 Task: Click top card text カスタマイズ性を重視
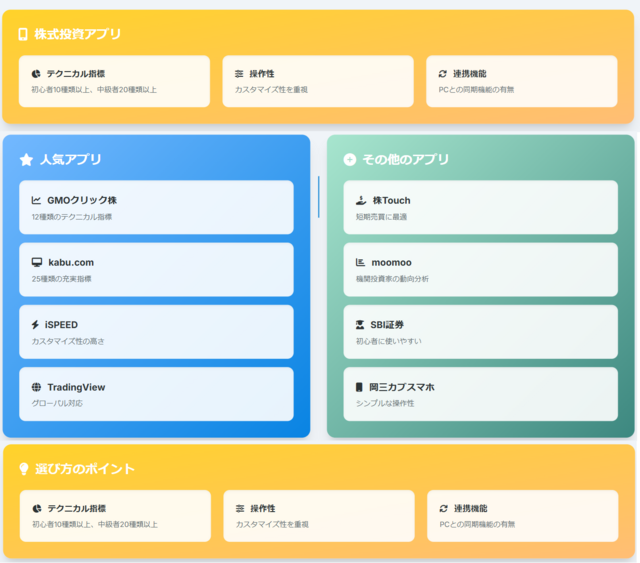(x=271, y=90)
